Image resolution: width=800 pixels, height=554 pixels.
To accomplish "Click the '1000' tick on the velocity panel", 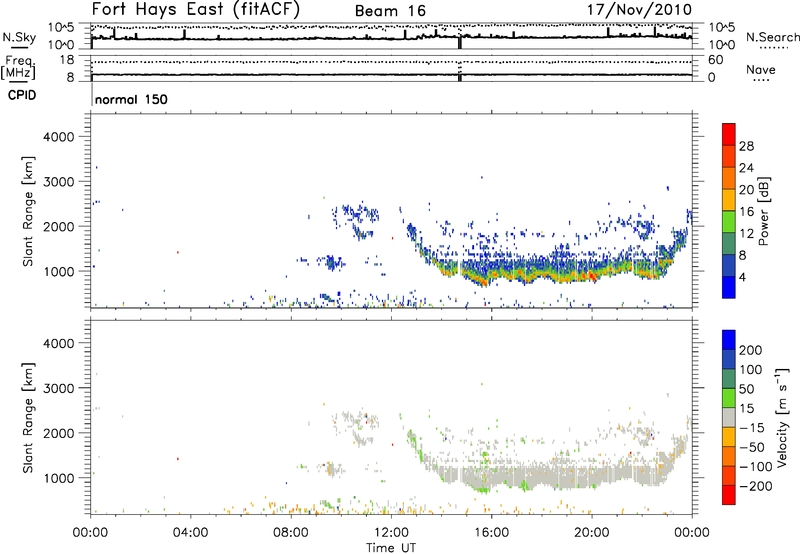I will pos(59,478).
